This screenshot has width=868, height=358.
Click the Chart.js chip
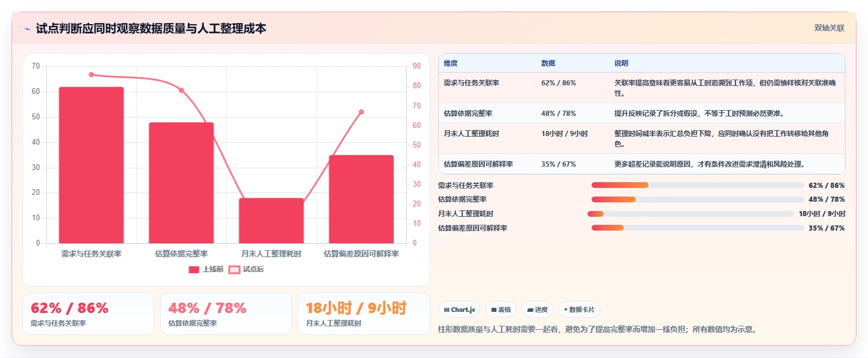coord(459,310)
